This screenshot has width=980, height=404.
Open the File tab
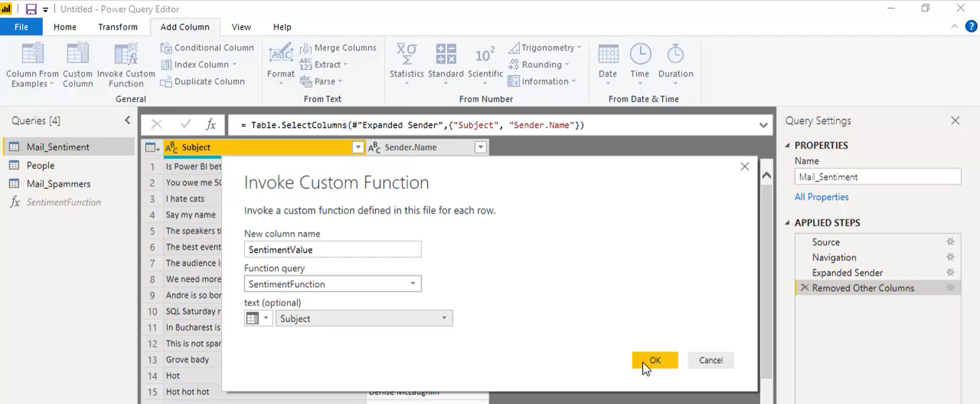pos(21,27)
